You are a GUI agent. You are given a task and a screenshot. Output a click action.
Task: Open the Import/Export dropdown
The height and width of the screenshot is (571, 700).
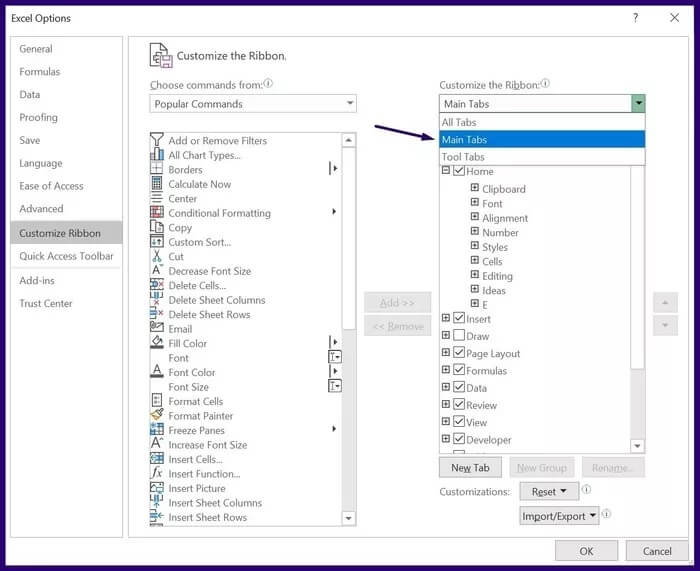559,516
